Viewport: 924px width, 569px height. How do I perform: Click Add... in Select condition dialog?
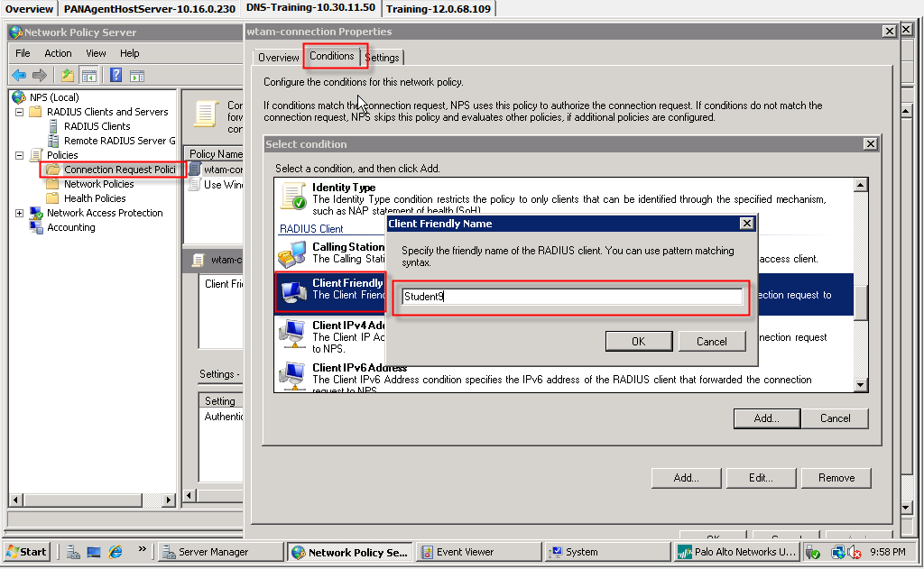click(767, 418)
